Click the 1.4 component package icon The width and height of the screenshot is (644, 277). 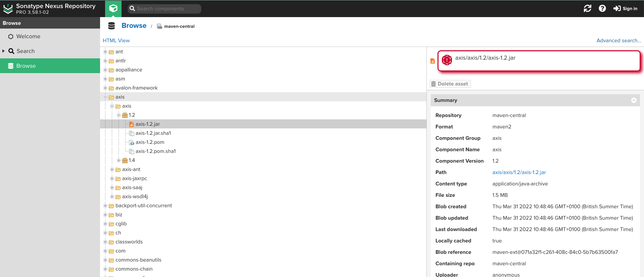coord(125,160)
